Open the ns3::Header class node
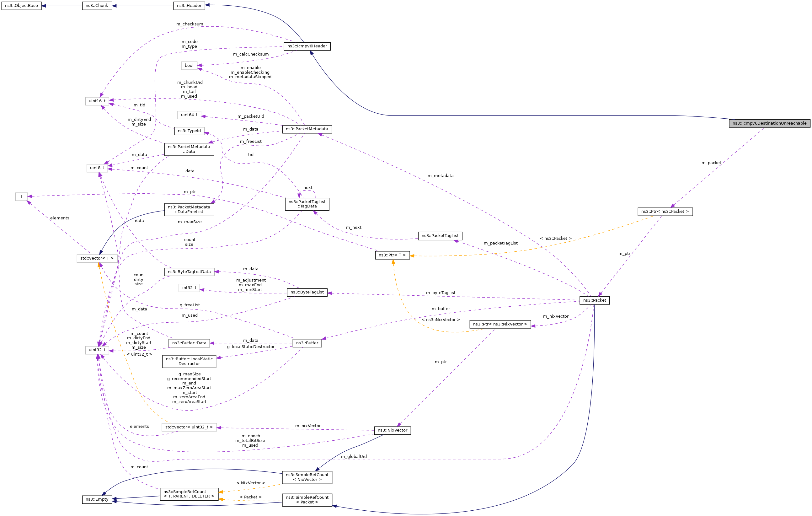The image size is (812, 516). point(189,6)
